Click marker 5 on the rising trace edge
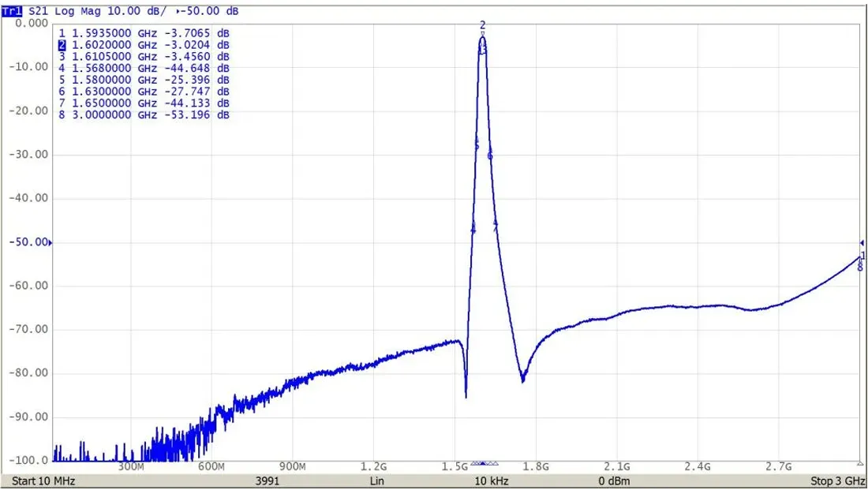This screenshot has height=490, width=868. [x=477, y=146]
